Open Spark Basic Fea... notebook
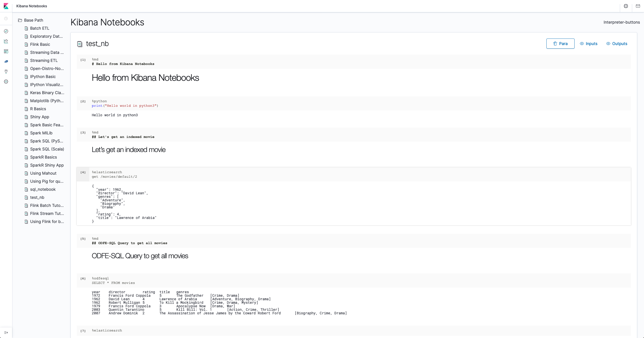 pyautogui.click(x=47, y=125)
